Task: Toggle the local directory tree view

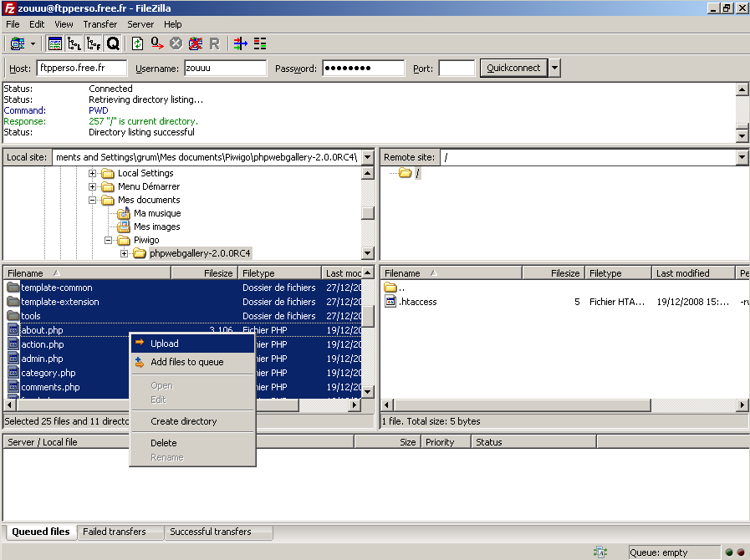Action: [x=74, y=44]
